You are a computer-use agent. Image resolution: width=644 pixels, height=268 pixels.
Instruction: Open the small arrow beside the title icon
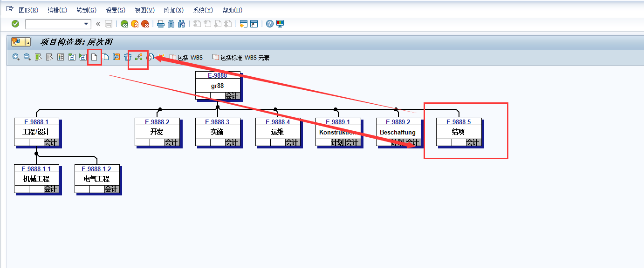point(28,42)
